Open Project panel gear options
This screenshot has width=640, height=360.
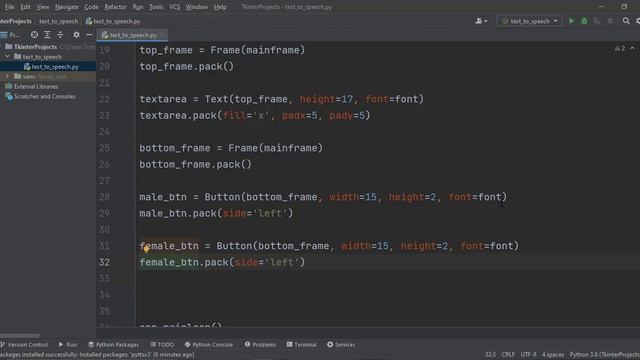76,35
